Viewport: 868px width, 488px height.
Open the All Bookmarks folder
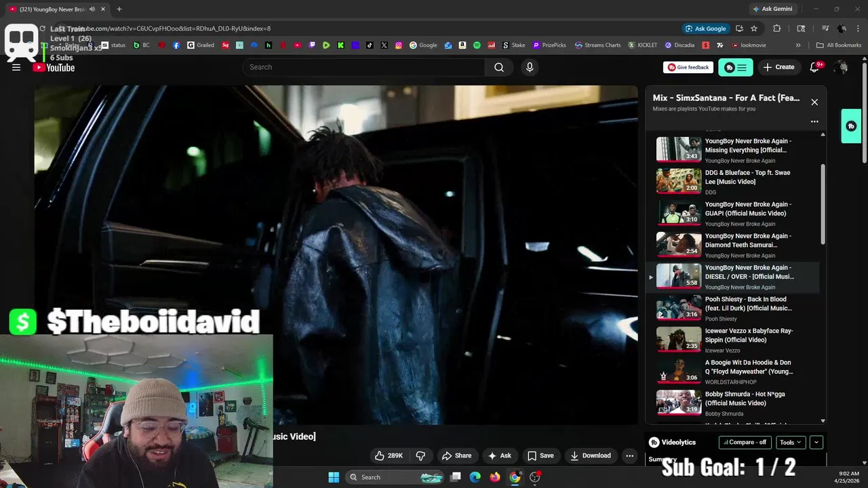pyautogui.click(x=839, y=45)
